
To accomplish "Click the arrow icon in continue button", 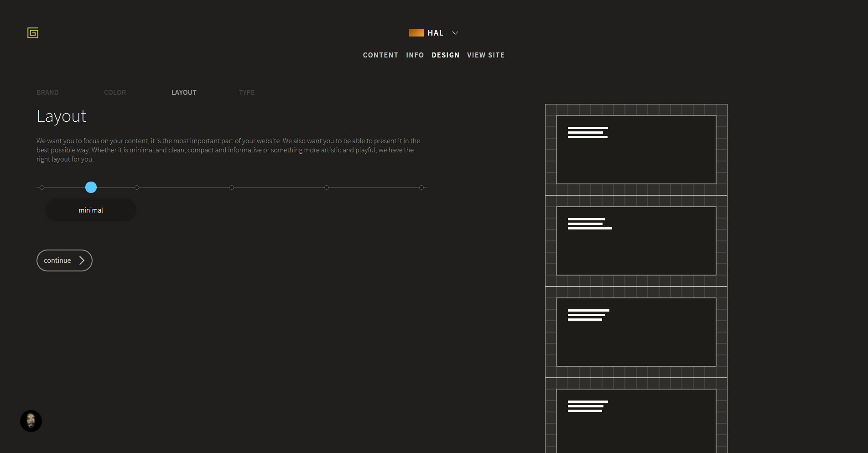I will tap(82, 260).
